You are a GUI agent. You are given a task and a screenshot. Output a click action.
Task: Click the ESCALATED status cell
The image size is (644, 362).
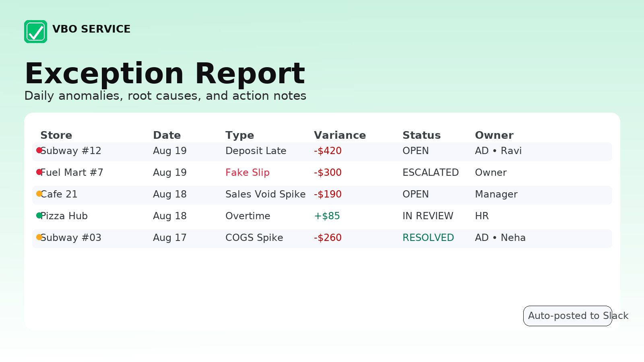[x=431, y=173]
